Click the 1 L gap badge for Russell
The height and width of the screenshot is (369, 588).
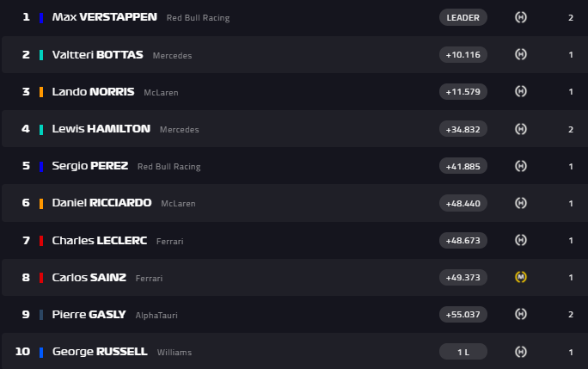[463, 351]
